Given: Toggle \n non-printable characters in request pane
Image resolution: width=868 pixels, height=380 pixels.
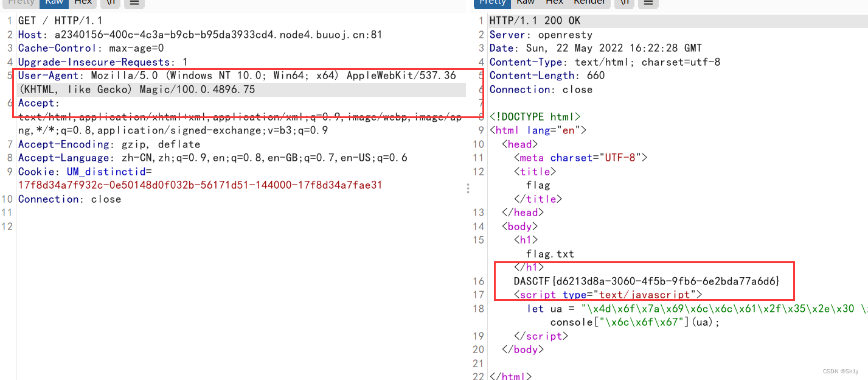Looking at the screenshot, I should click(x=111, y=2).
